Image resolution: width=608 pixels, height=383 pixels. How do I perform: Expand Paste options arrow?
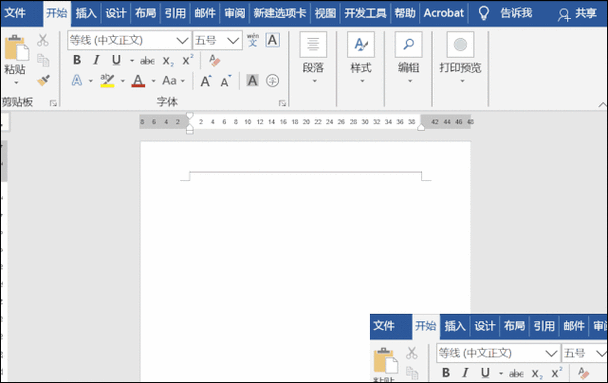(x=16, y=83)
